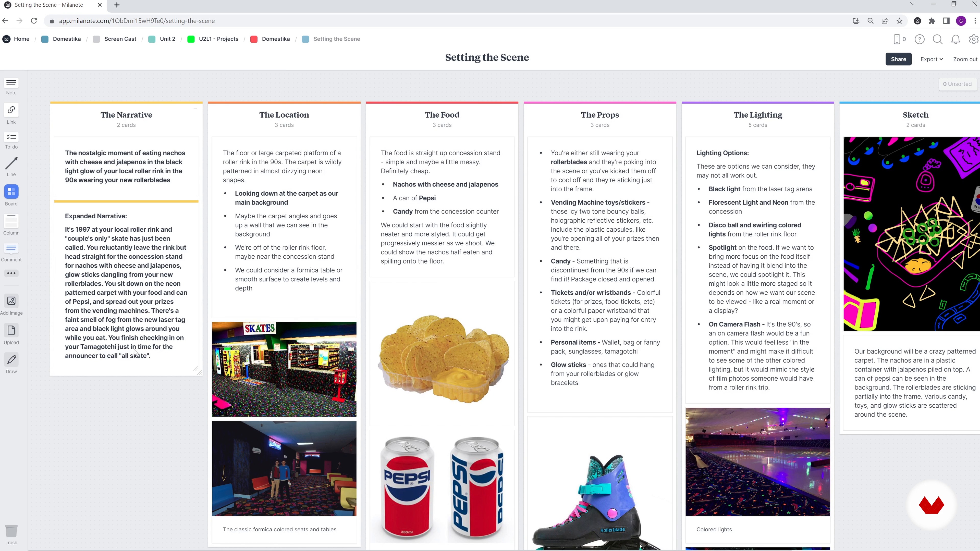
Task: Click the Upload tool
Action: [11, 334]
